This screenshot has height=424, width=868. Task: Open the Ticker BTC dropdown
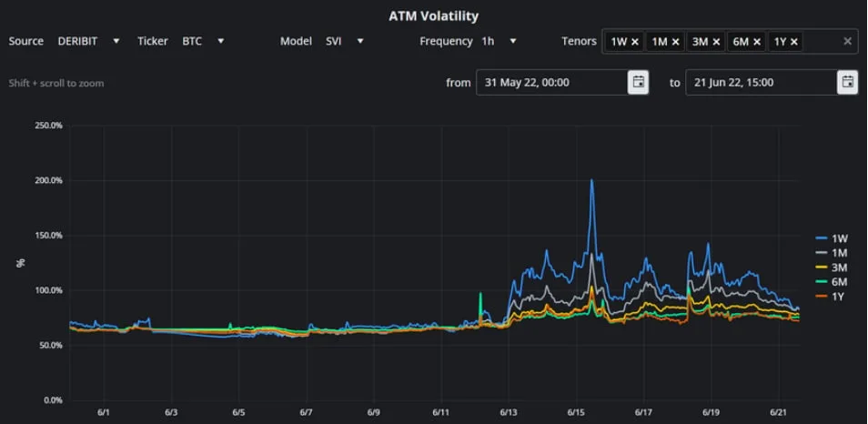(203, 41)
